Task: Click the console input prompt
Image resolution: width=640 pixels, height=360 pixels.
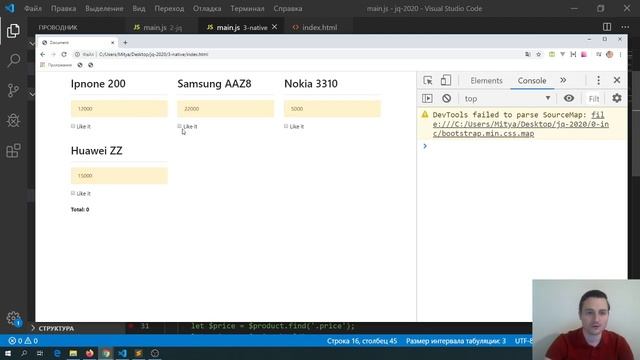Action: pyautogui.click(x=524, y=146)
